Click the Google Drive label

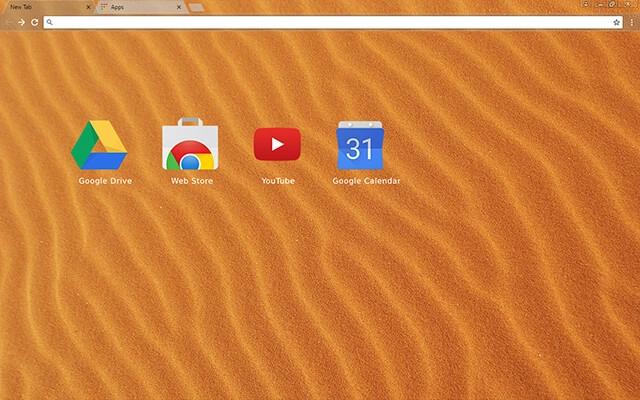pyautogui.click(x=105, y=181)
